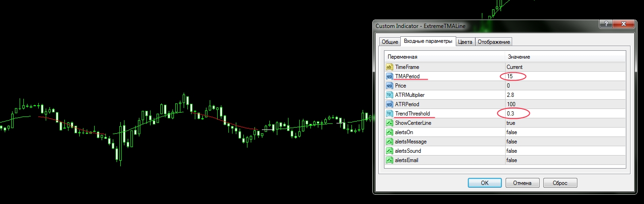Click the alertsEmail boolean type icon
The image size is (644, 204).
click(x=390, y=160)
